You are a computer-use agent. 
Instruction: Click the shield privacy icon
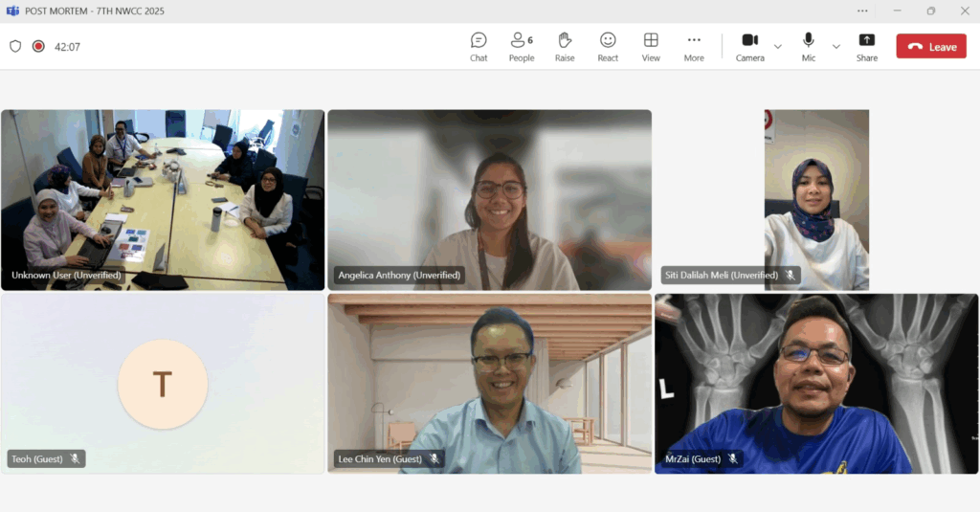(x=15, y=46)
